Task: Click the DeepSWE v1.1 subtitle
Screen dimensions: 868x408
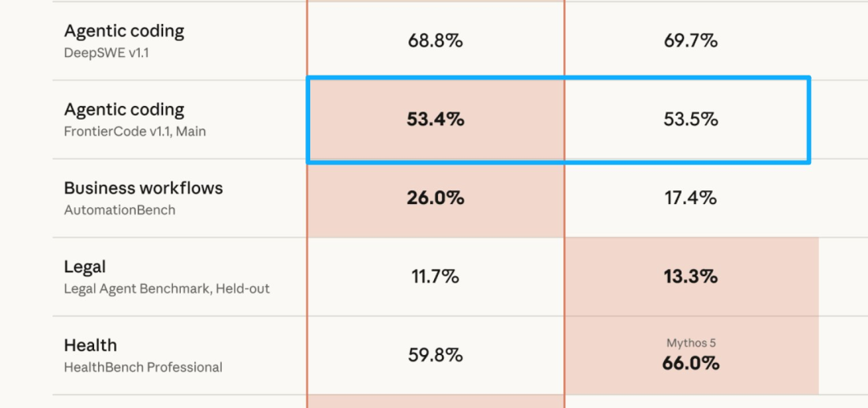Action: tap(106, 54)
